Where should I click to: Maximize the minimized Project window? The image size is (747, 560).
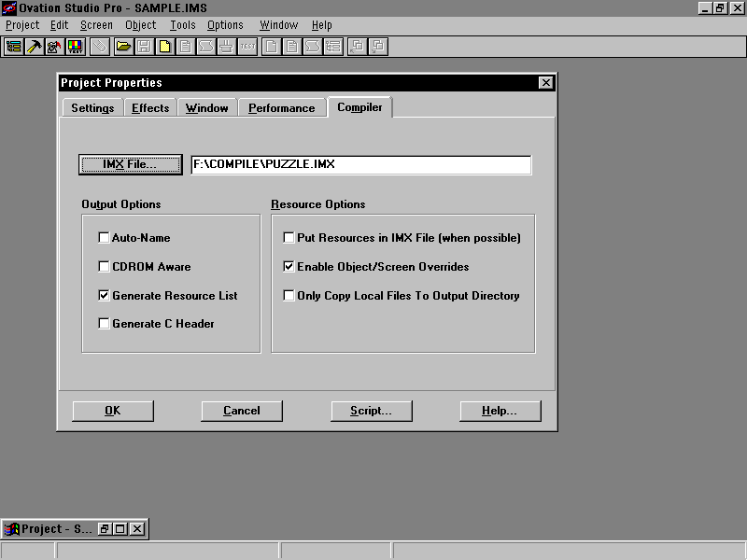[x=120, y=528]
